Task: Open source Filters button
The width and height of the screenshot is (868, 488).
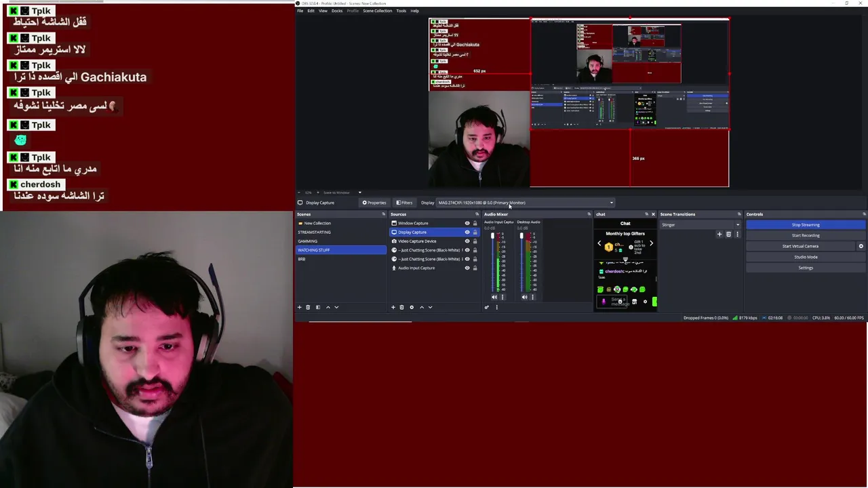Action: tap(404, 203)
